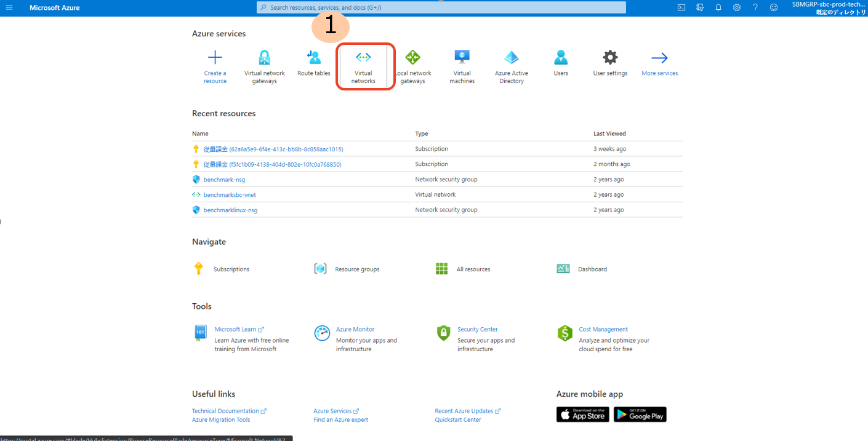
Task: Open subscription 62a6a5e9 resource
Action: point(273,149)
